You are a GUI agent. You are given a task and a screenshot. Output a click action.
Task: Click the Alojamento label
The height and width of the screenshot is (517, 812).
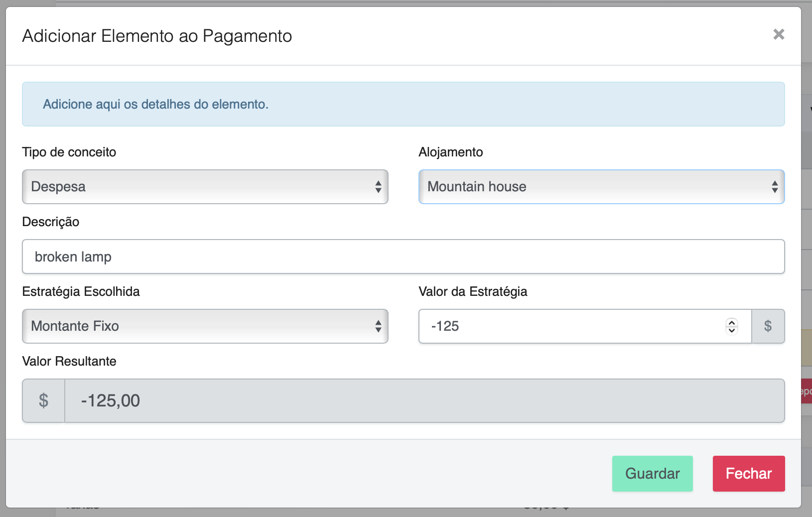[x=450, y=152]
